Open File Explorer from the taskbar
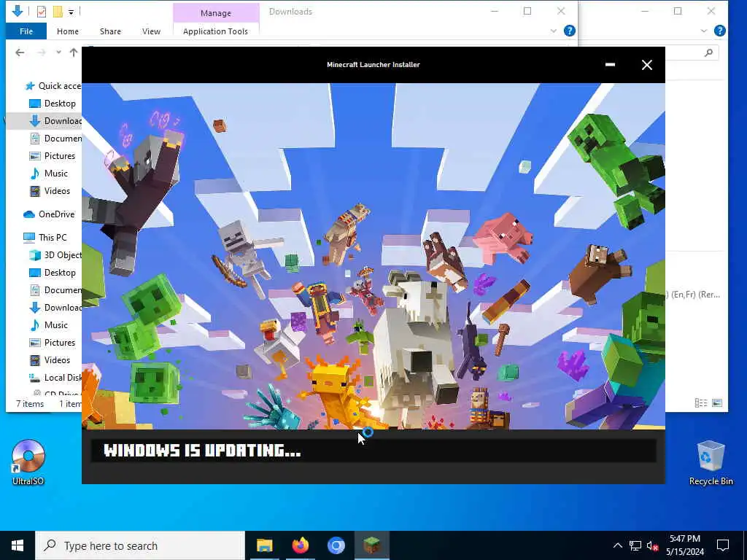747x560 pixels. [264, 545]
